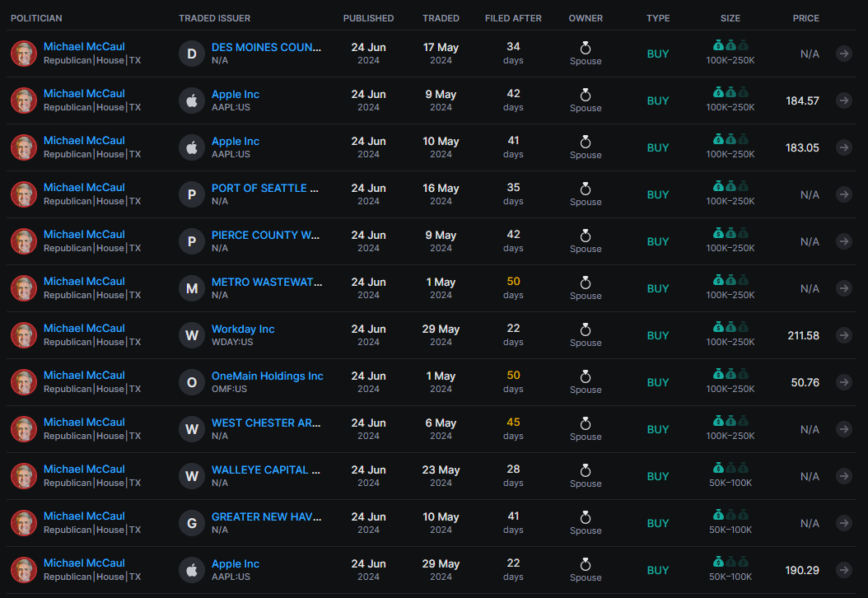This screenshot has height=598, width=868.
Task: Click the 23 May 2024 traded date
Action: pos(441,476)
